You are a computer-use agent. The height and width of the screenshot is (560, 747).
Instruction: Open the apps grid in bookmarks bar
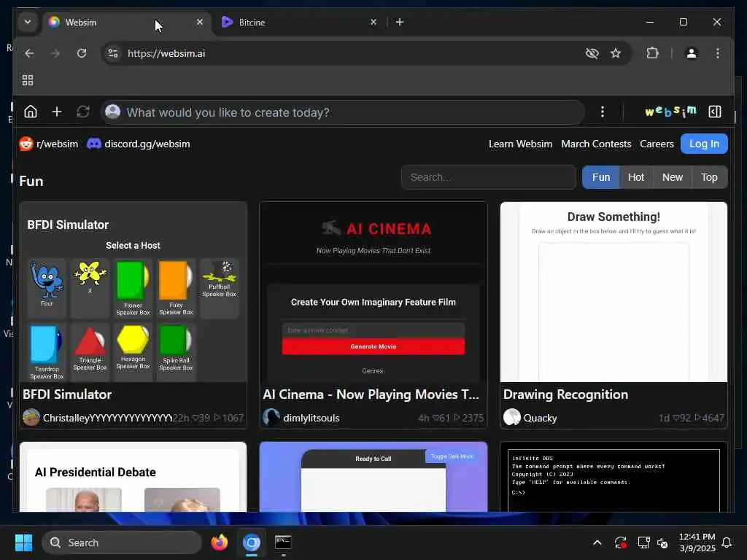tap(28, 80)
